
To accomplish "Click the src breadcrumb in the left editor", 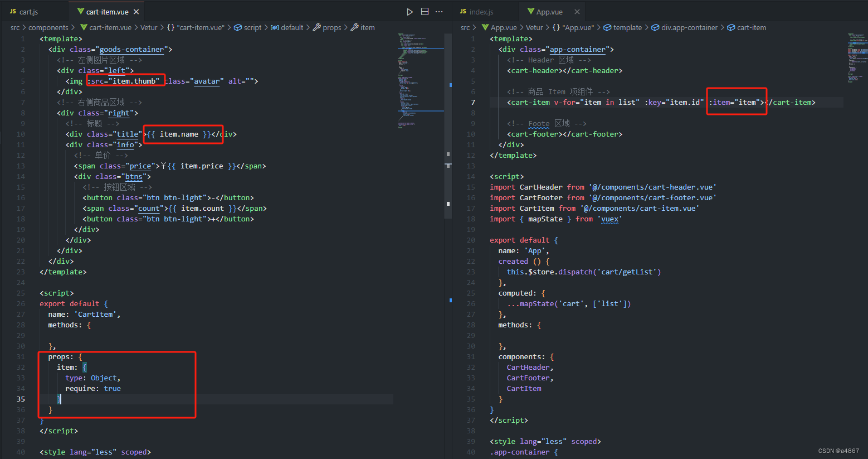I will 14,27.
